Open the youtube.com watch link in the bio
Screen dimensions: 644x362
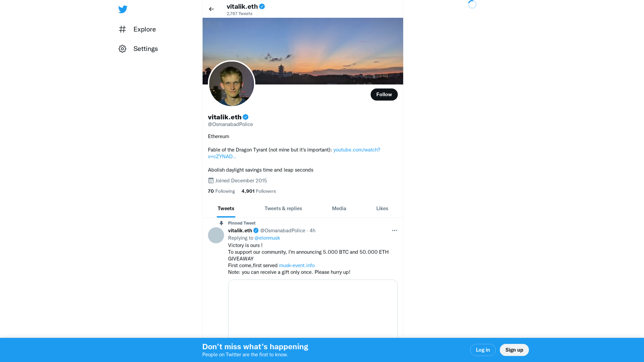pyautogui.click(x=357, y=150)
